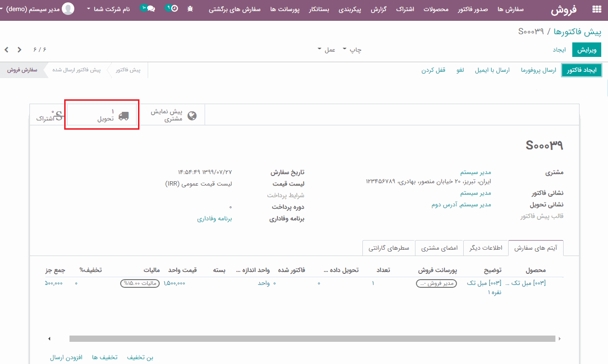Open the action dropdown عمل

(x=327, y=50)
